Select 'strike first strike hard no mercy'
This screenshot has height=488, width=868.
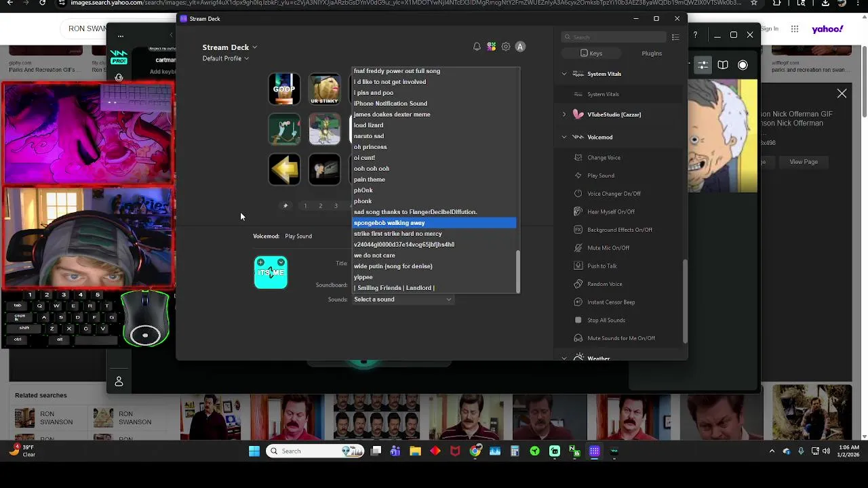click(x=434, y=234)
